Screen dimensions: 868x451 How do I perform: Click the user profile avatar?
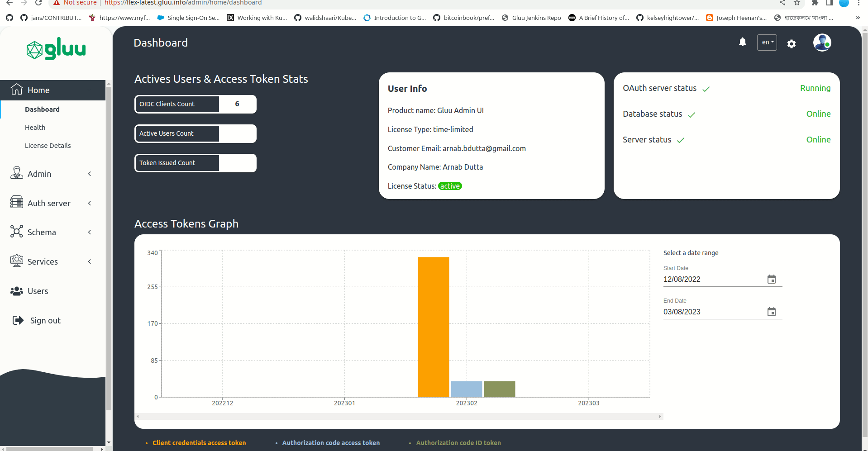[x=822, y=42]
